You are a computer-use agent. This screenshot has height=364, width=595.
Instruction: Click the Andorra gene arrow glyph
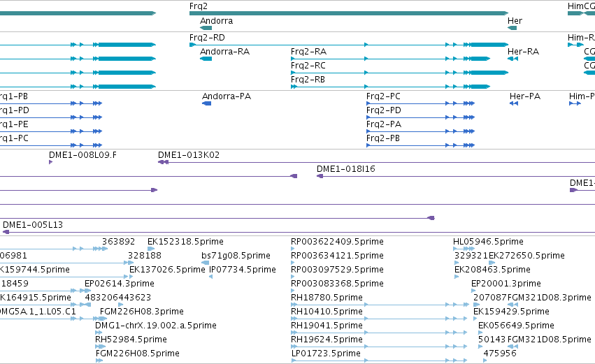point(206,28)
